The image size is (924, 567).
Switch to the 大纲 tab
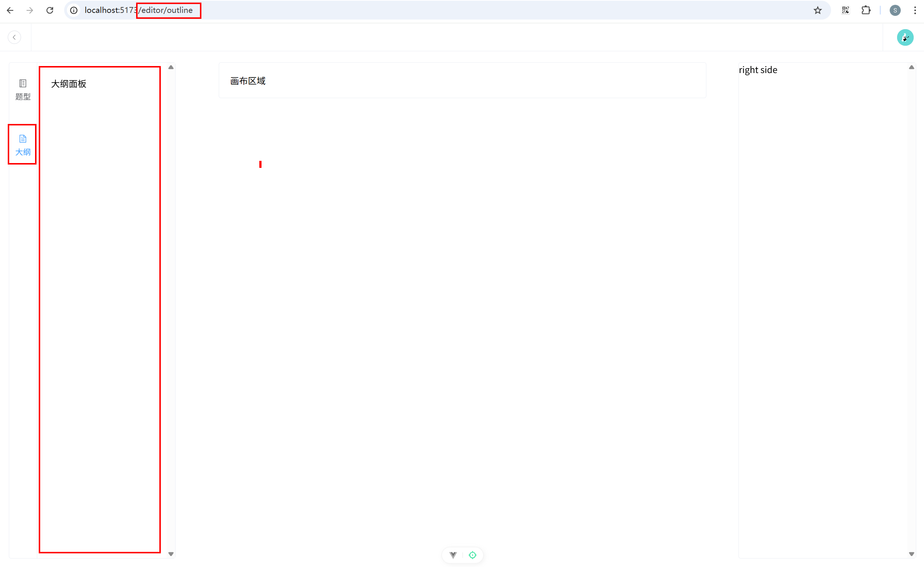tap(23, 145)
